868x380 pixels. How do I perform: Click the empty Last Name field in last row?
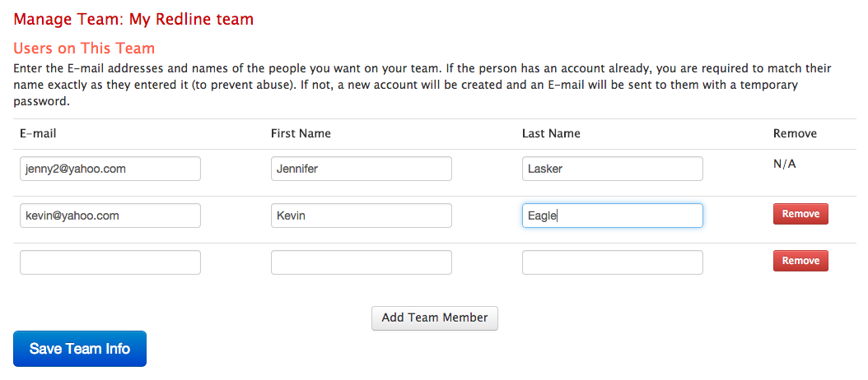pyautogui.click(x=612, y=262)
